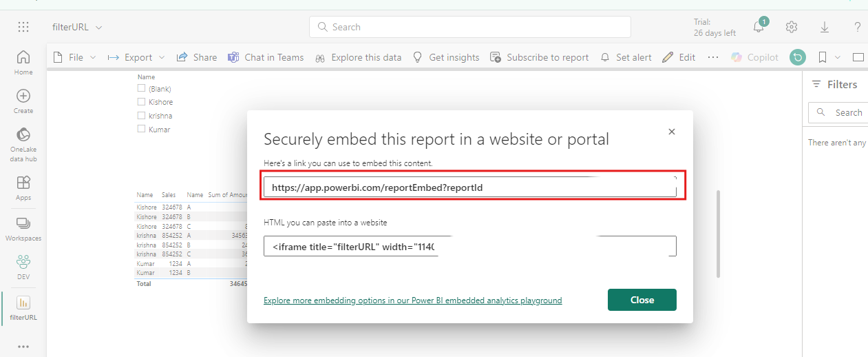Click the embed link URL field
Screen dimensions: 868x357
point(470,187)
